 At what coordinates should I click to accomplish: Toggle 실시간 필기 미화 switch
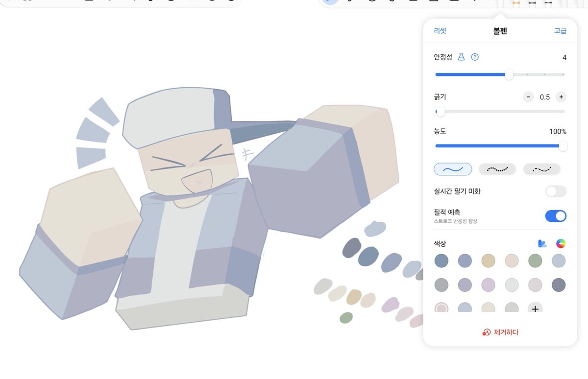(556, 191)
